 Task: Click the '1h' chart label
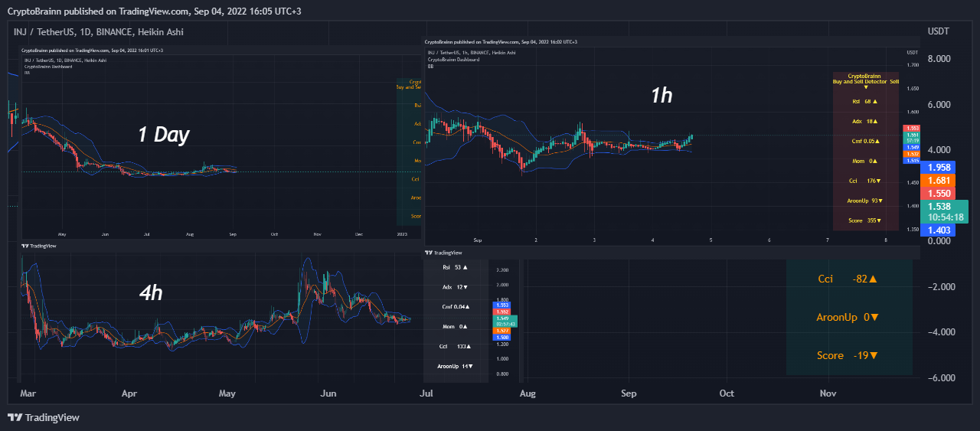pyautogui.click(x=661, y=95)
